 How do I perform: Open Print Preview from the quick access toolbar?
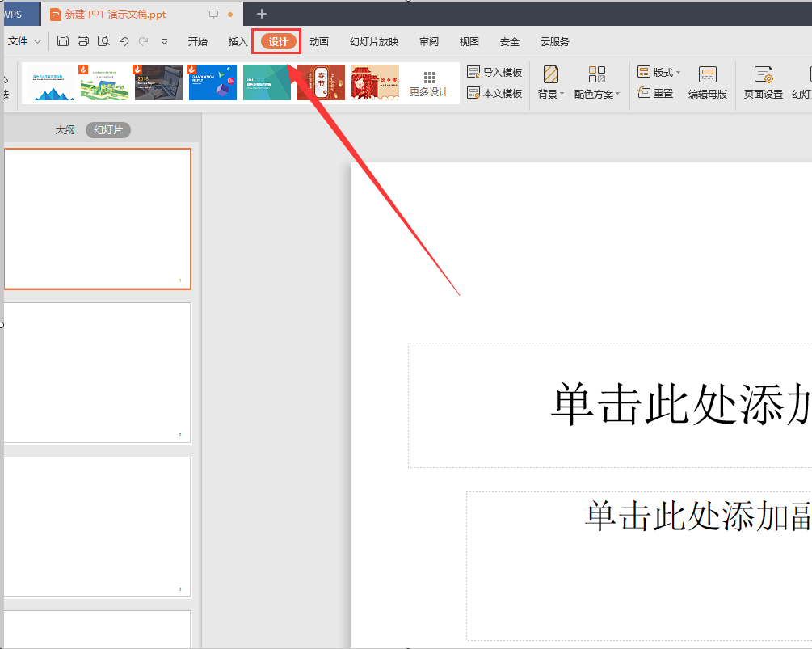pyautogui.click(x=103, y=40)
